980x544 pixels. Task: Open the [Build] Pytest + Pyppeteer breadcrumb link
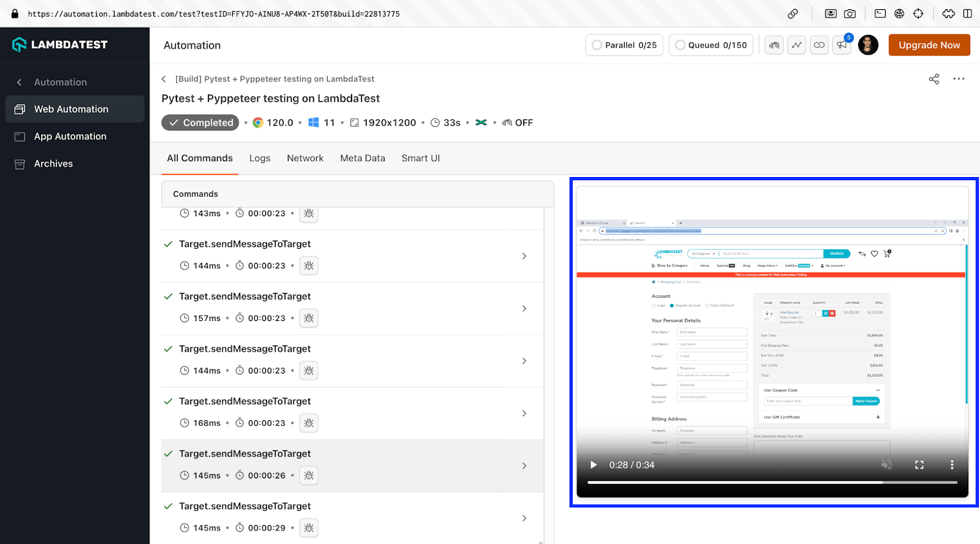pyautogui.click(x=274, y=79)
